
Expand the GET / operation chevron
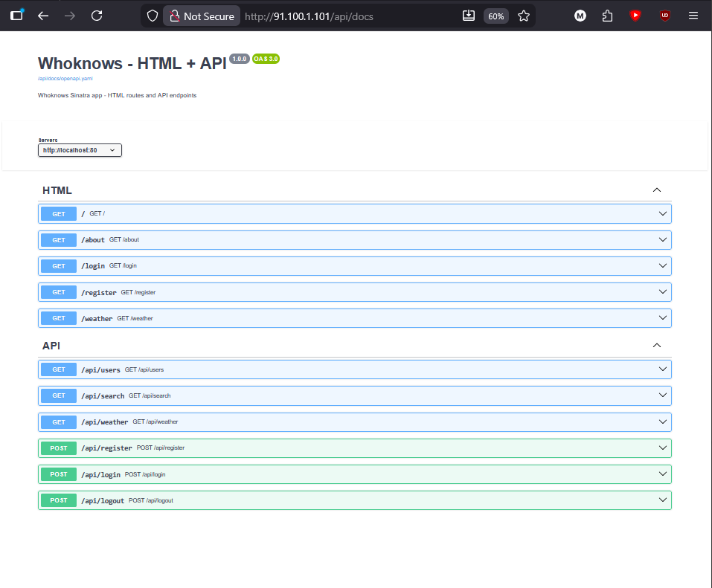pyautogui.click(x=662, y=213)
